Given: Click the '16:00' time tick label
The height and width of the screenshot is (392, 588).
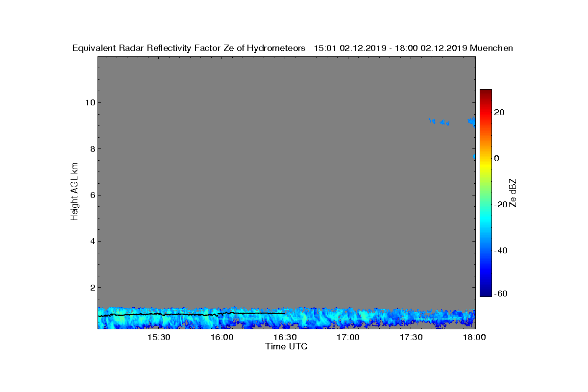Looking at the screenshot, I should (222, 338).
